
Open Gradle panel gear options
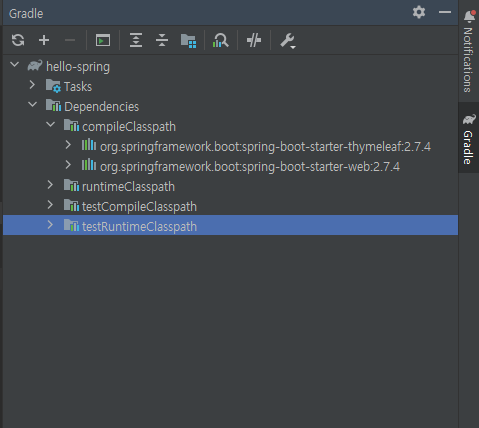pyautogui.click(x=419, y=12)
